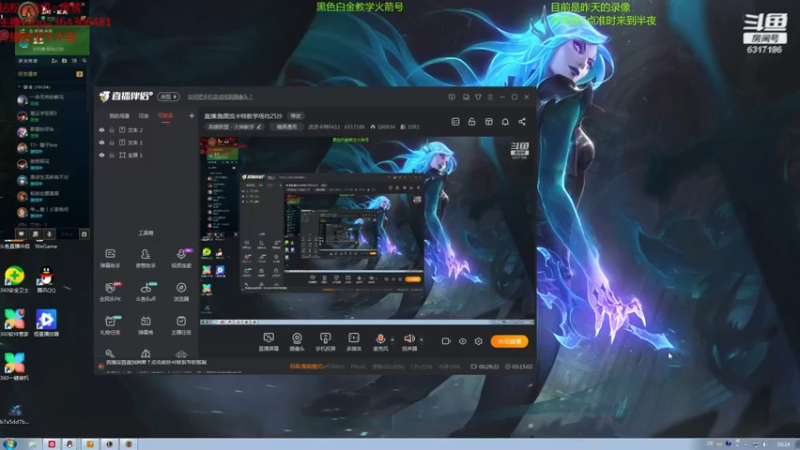Image resolution: width=800 pixels, height=450 pixels.
Task: Add 多媒体 multimedia source
Action: coord(354,342)
